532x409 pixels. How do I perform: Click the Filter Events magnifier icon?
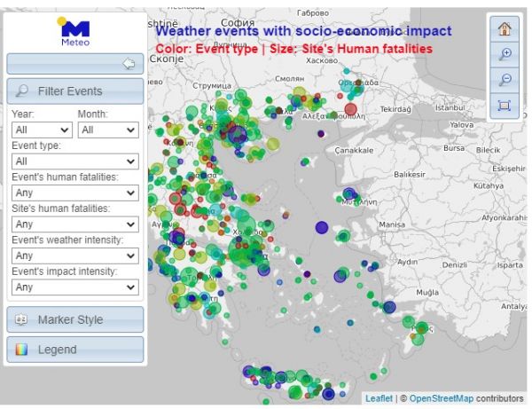point(22,91)
